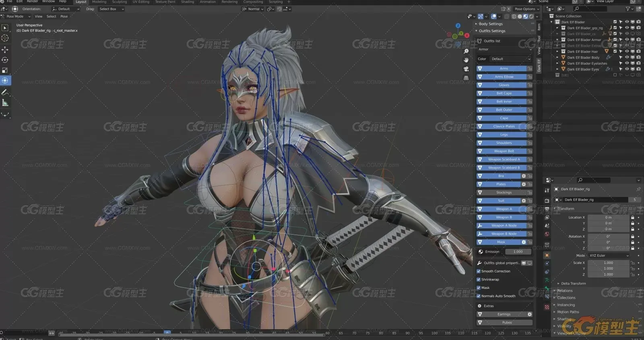Open the Normal snapping dropdown

[x=253, y=9]
